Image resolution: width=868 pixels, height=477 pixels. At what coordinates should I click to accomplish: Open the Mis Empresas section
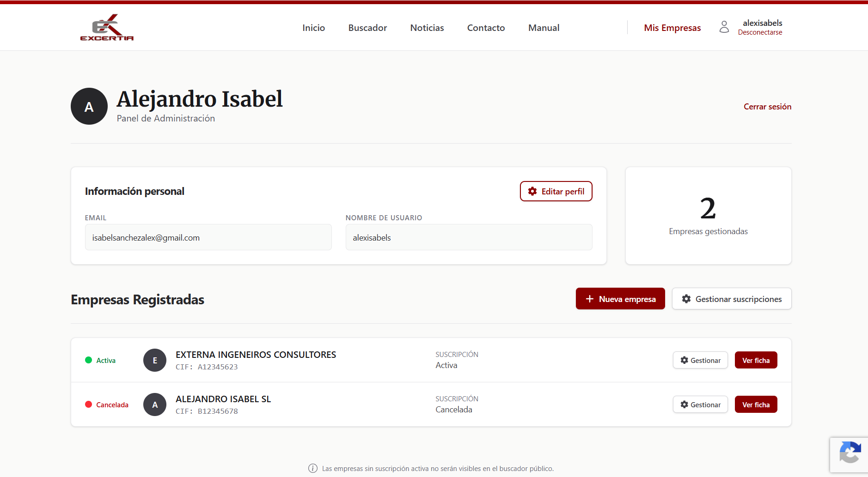[672, 28]
